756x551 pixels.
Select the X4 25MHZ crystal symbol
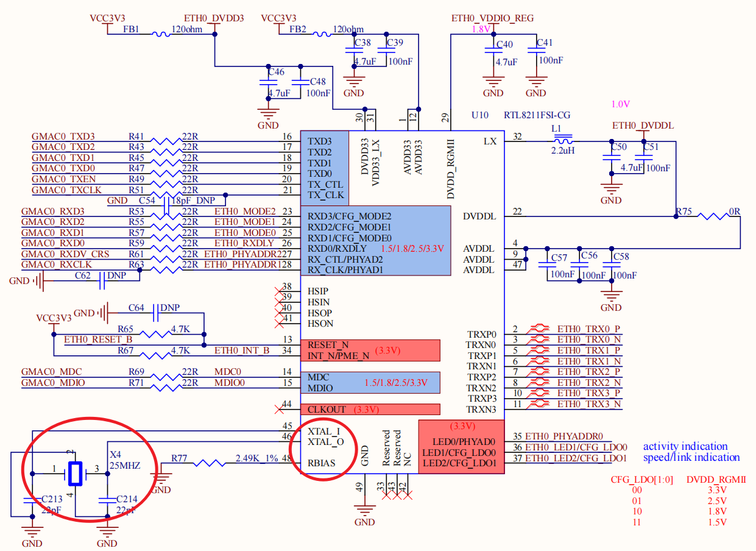tap(74, 473)
